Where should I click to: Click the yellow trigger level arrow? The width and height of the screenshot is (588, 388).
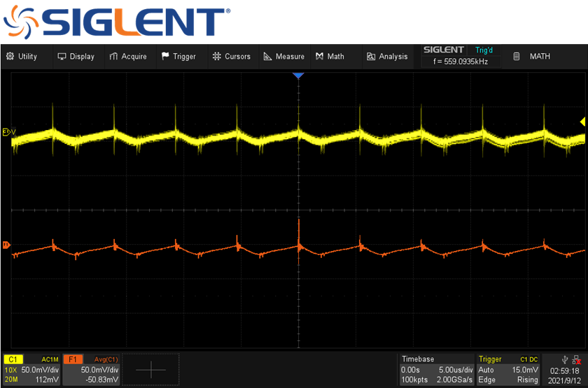(x=582, y=122)
